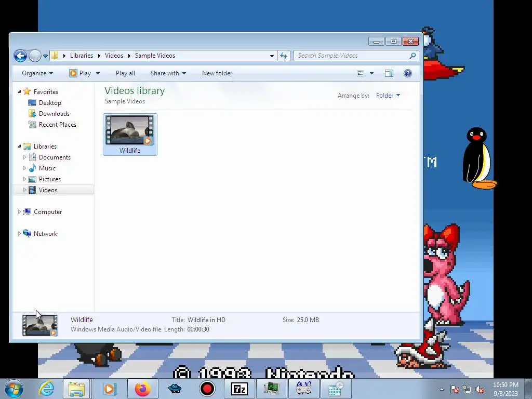Open Help with the question mark icon
Image resolution: width=532 pixels, height=399 pixels.
pyautogui.click(x=408, y=73)
